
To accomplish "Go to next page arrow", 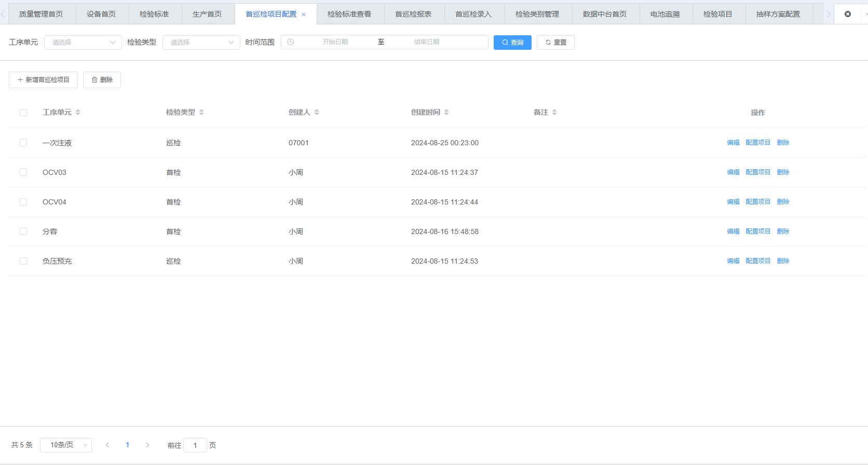I will [x=147, y=445].
